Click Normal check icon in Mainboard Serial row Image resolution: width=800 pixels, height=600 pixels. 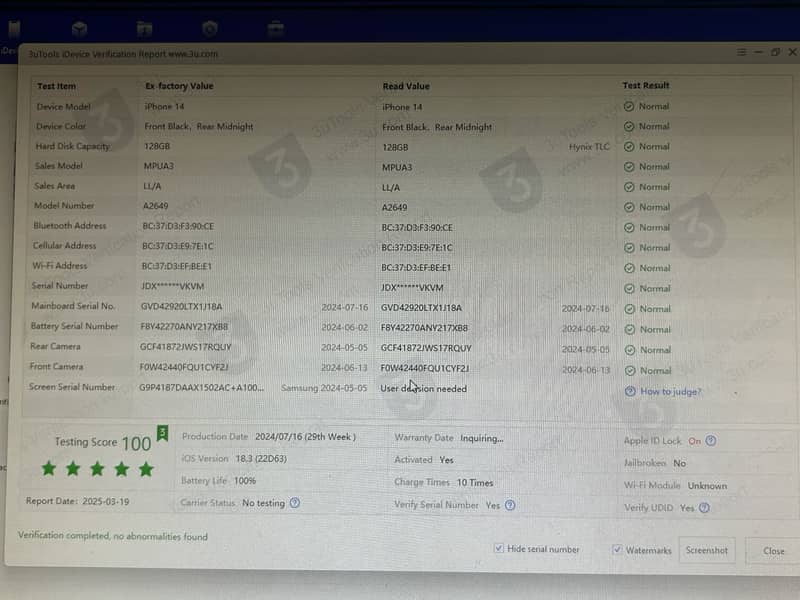click(630, 309)
